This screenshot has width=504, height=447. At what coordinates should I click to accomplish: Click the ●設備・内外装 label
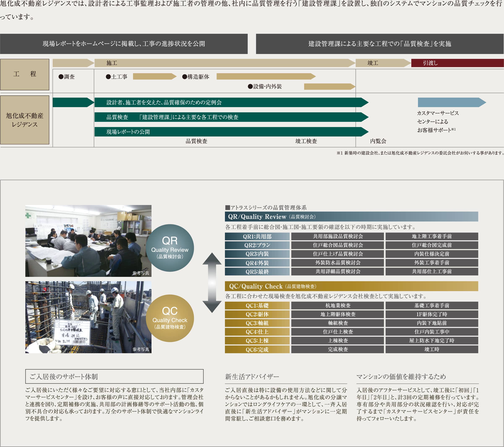click(265, 86)
